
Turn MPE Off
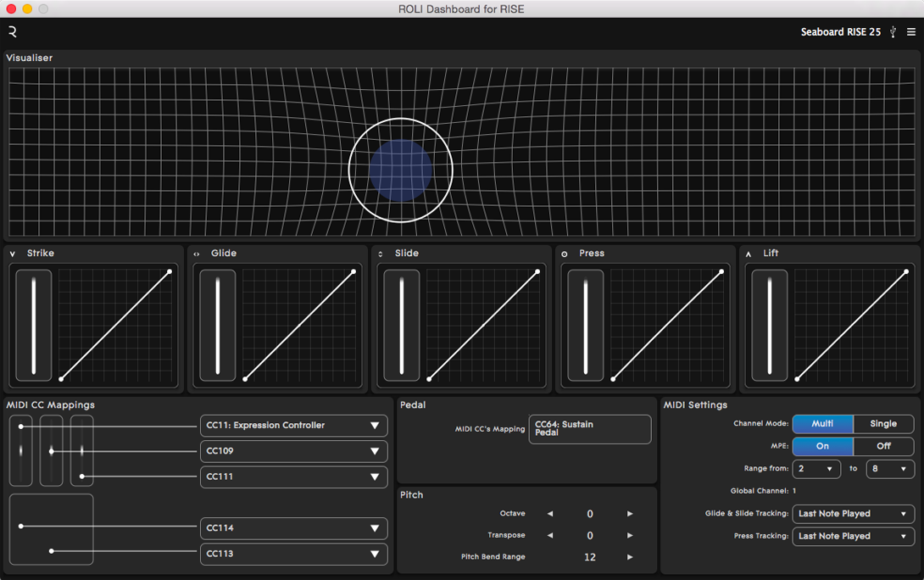(x=883, y=446)
